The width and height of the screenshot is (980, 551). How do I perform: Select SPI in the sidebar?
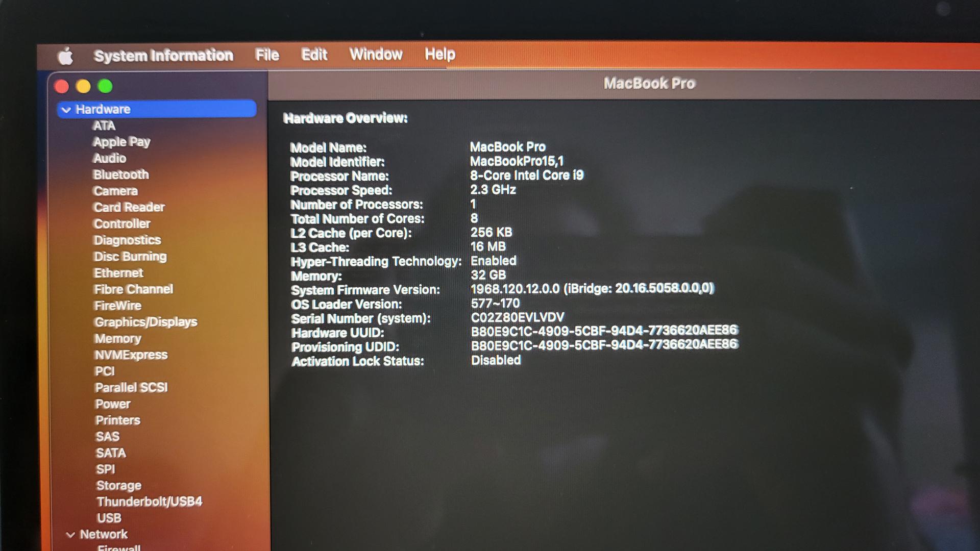(106, 469)
